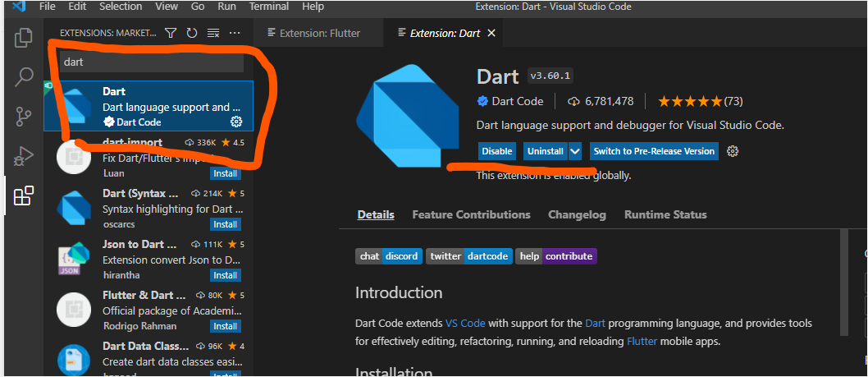Install the dart-import extension

click(x=226, y=173)
